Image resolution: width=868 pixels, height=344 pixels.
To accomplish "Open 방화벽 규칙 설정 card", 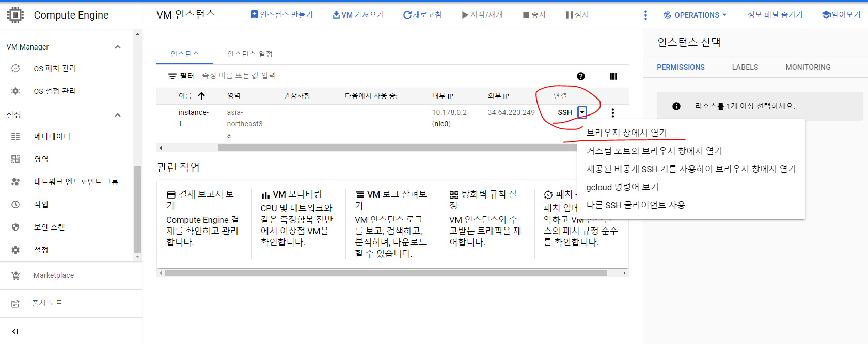I will [x=486, y=218].
